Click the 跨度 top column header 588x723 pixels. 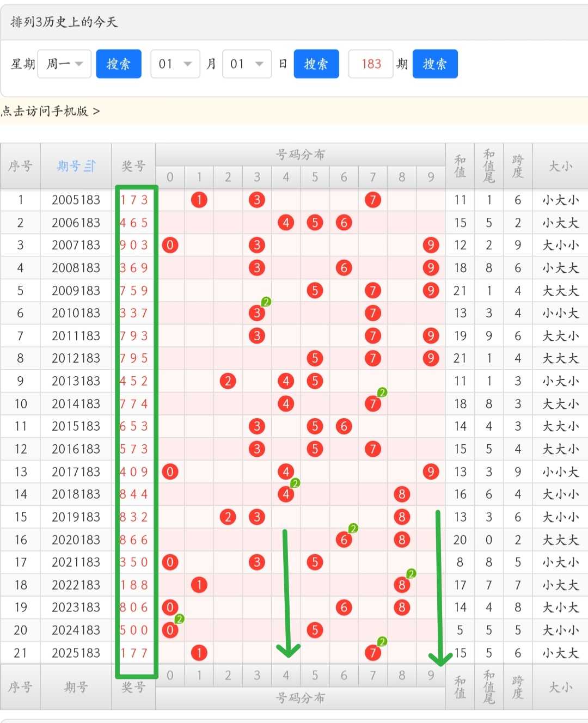click(518, 166)
